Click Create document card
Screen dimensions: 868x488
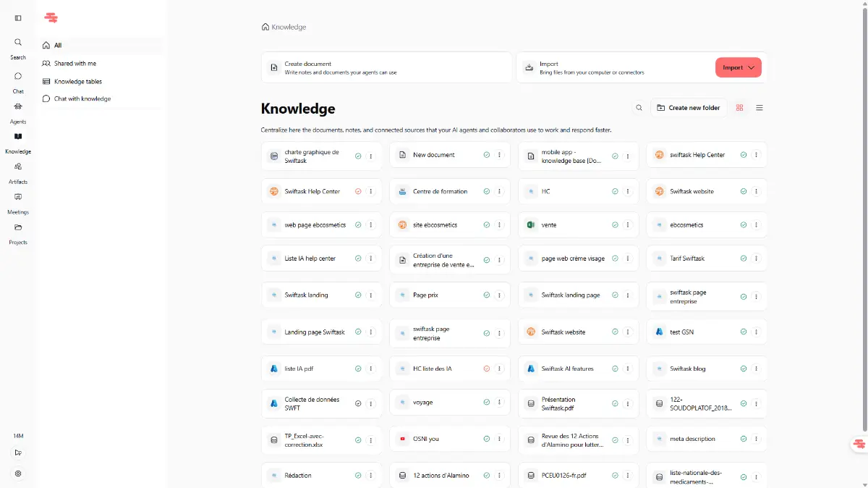(x=387, y=67)
